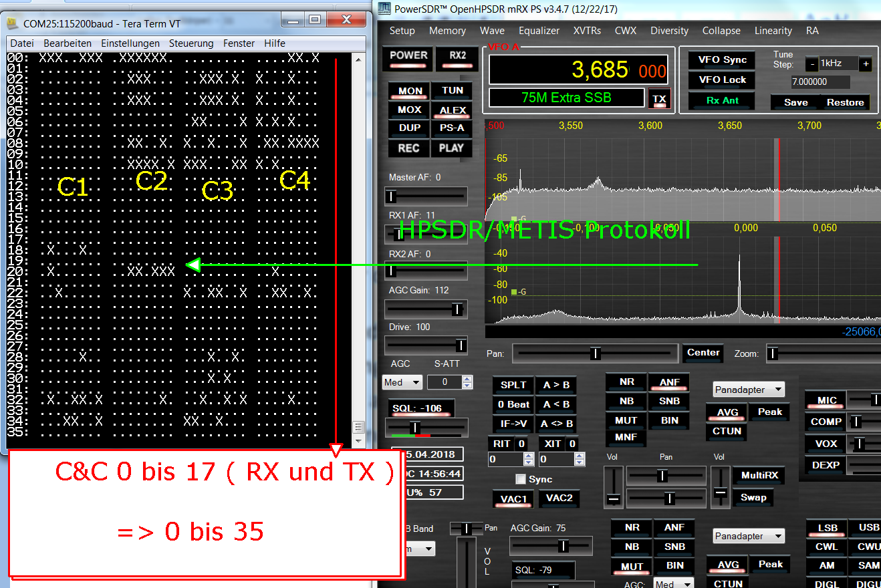Toggle the MOX transmit button
The image size is (881, 588).
[410, 110]
